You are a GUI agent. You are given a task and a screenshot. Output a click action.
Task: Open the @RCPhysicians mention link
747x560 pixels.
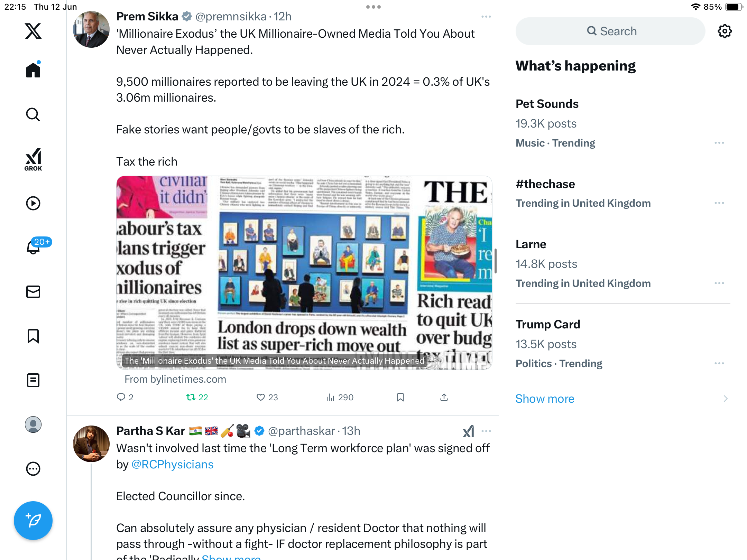tap(172, 464)
